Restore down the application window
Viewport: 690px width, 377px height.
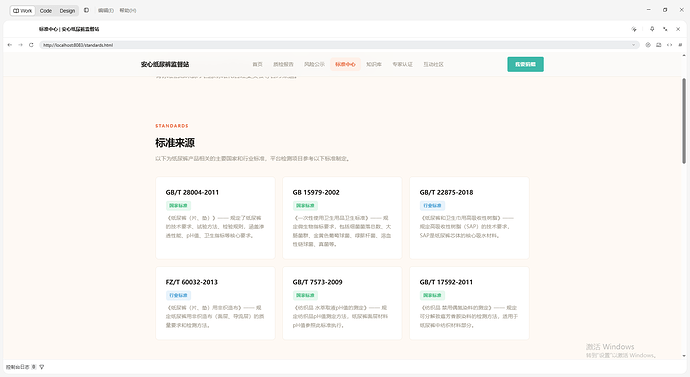(x=665, y=10)
